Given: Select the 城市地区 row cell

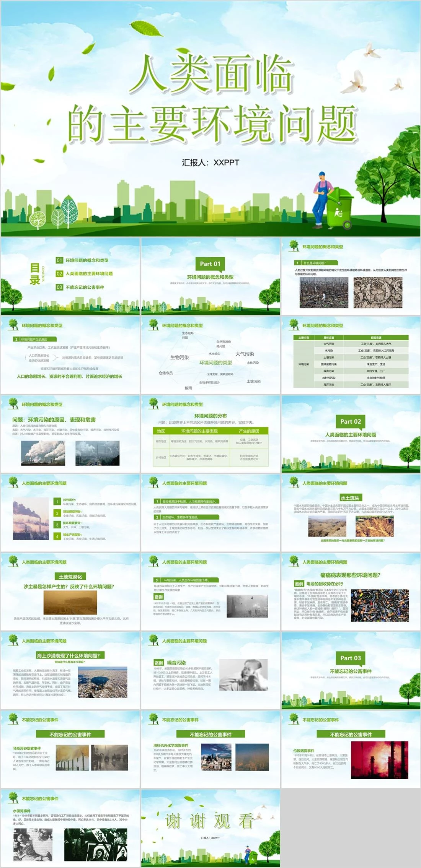Looking at the screenshot, I should point(161,441).
